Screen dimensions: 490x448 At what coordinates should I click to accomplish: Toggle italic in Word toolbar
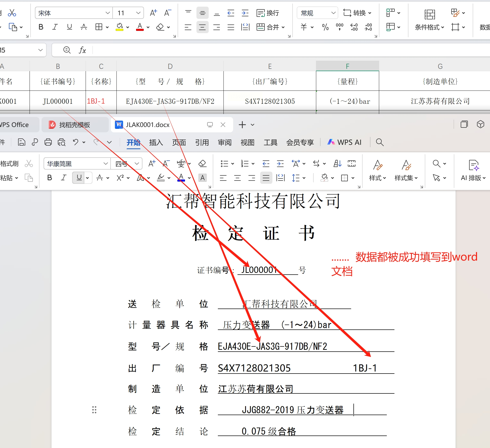[64, 177]
